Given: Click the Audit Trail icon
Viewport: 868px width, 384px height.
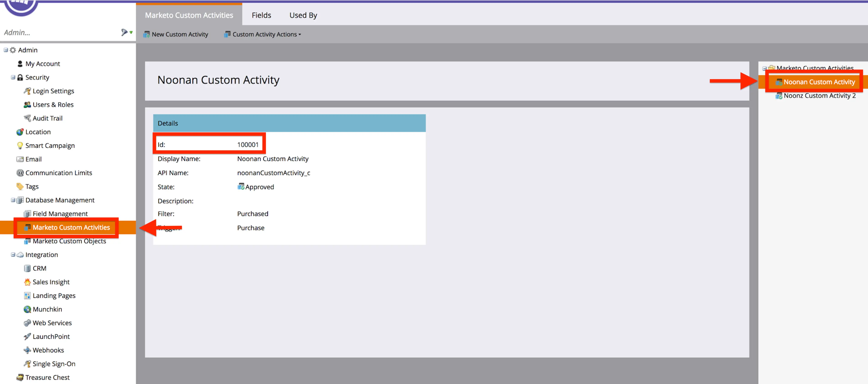Looking at the screenshot, I should tap(27, 118).
